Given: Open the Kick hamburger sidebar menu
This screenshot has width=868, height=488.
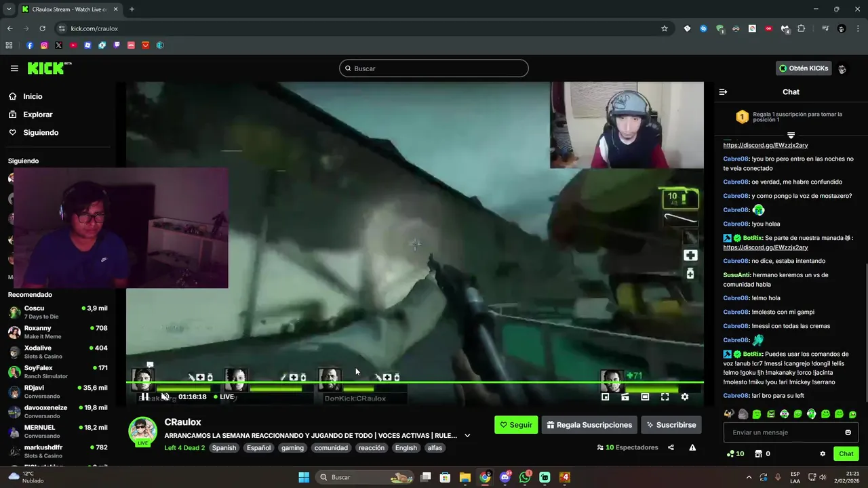Looking at the screenshot, I should [x=14, y=68].
